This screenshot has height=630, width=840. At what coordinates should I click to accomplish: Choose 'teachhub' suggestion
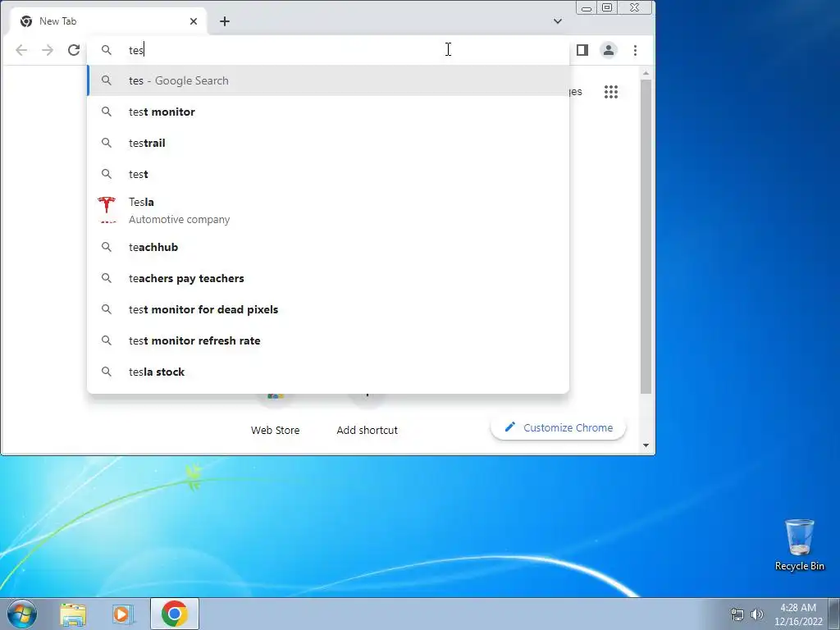[x=328, y=246]
